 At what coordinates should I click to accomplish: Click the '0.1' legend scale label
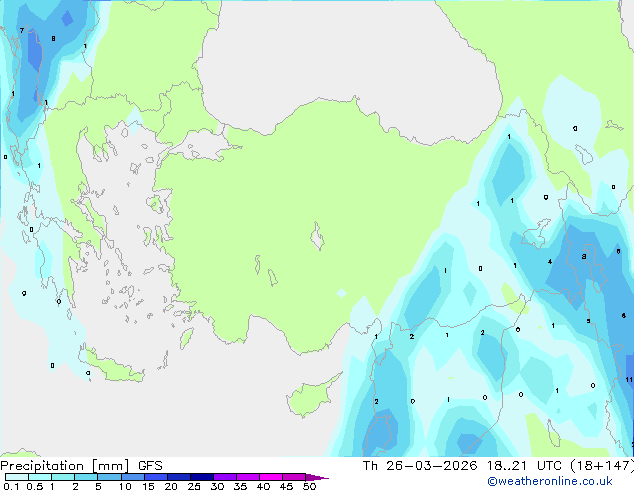click(x=11, y=486)
